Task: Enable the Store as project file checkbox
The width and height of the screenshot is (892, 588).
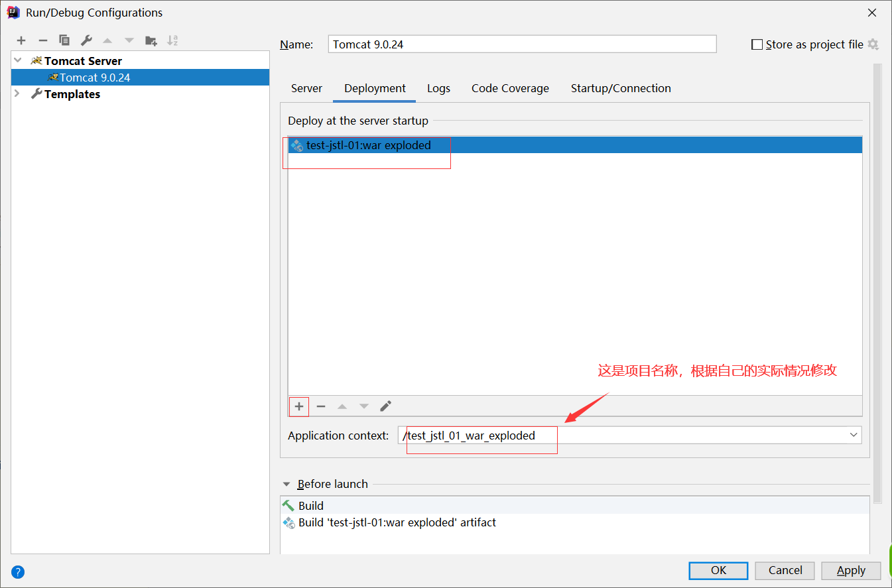Action: (x=757, y=44)
